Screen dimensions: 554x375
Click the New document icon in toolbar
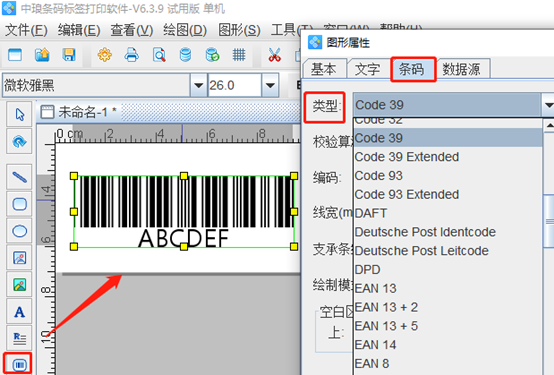pos(15,55)
